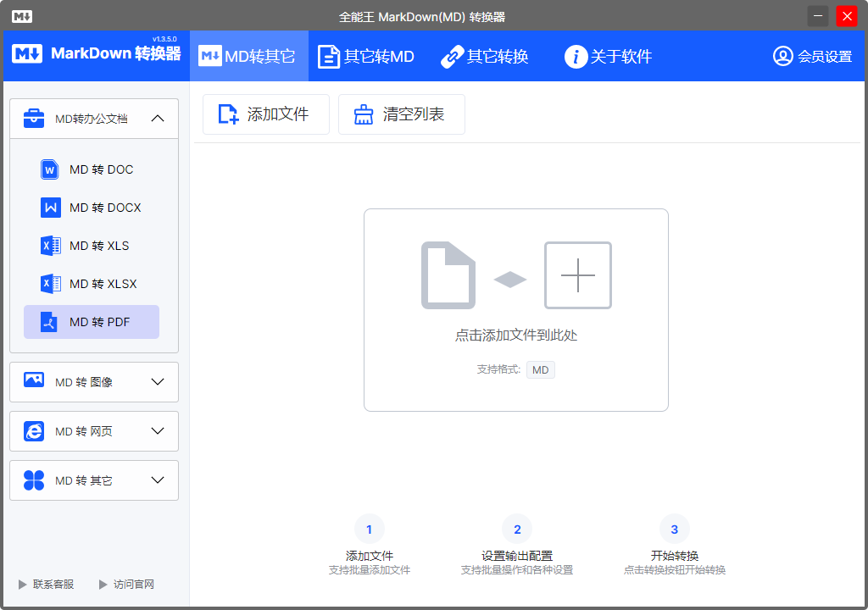Click step 2 circle 设置输出配置
The width and height of the screenshot is (868, 610).
(517, 530)
